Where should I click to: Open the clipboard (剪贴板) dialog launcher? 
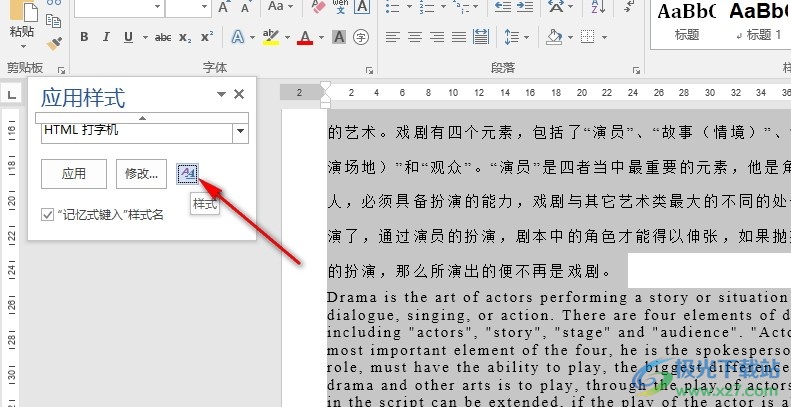point(62,70)
